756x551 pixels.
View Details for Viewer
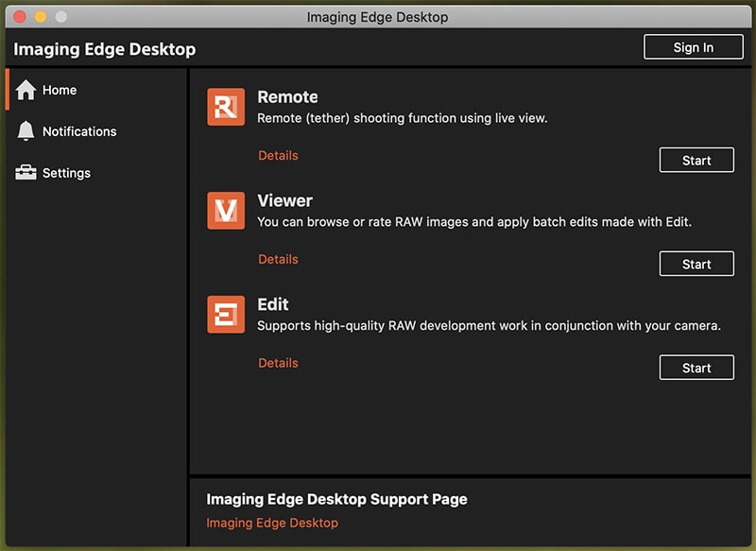(x=278, y=259)
